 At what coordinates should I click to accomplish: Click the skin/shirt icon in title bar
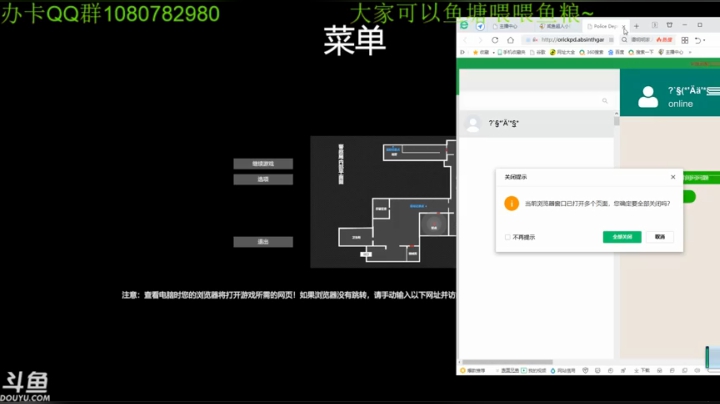tap(669, 25)
